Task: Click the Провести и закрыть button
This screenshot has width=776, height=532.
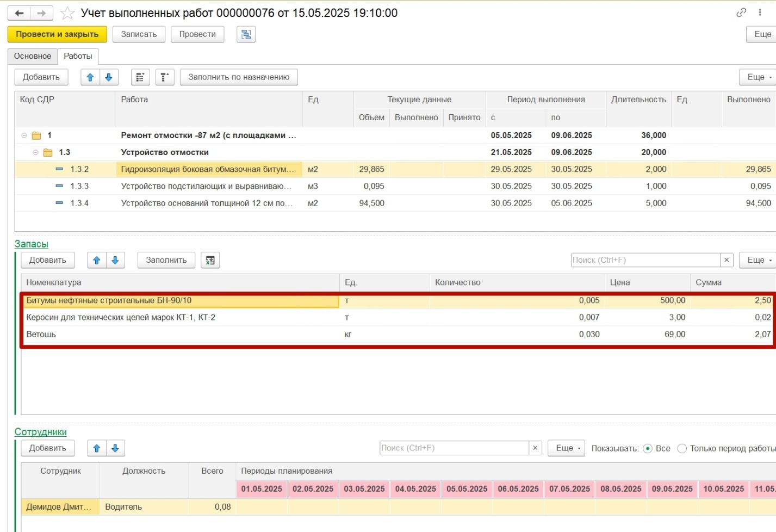Action: 57,34
